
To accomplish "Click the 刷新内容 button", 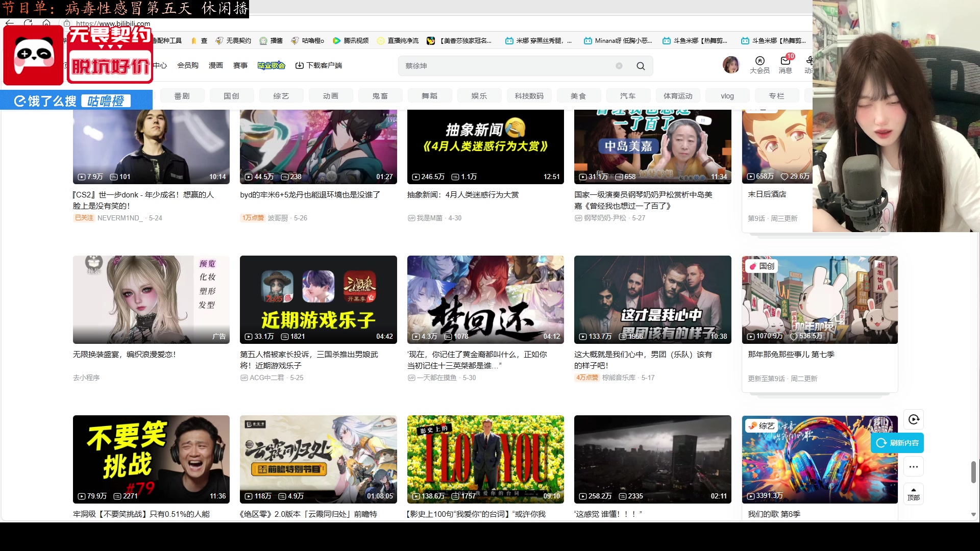I will [x=897, y=443].
